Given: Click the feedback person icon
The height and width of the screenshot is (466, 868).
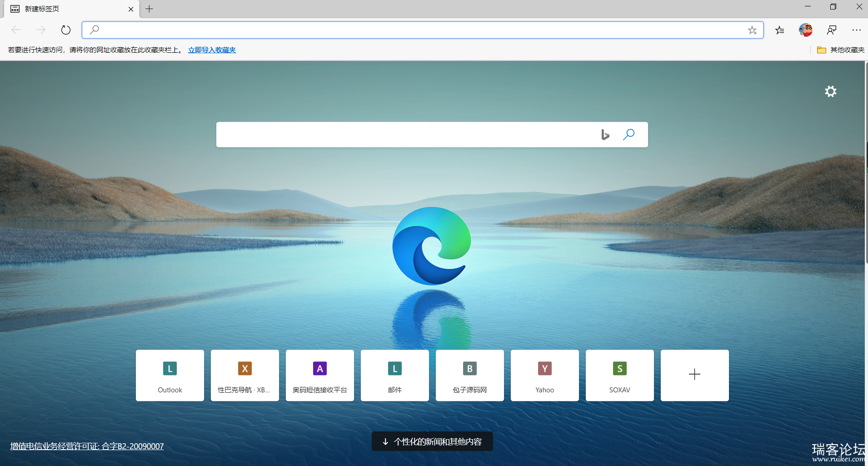Looking at the screenshot, I should click(x=832, y=30).
